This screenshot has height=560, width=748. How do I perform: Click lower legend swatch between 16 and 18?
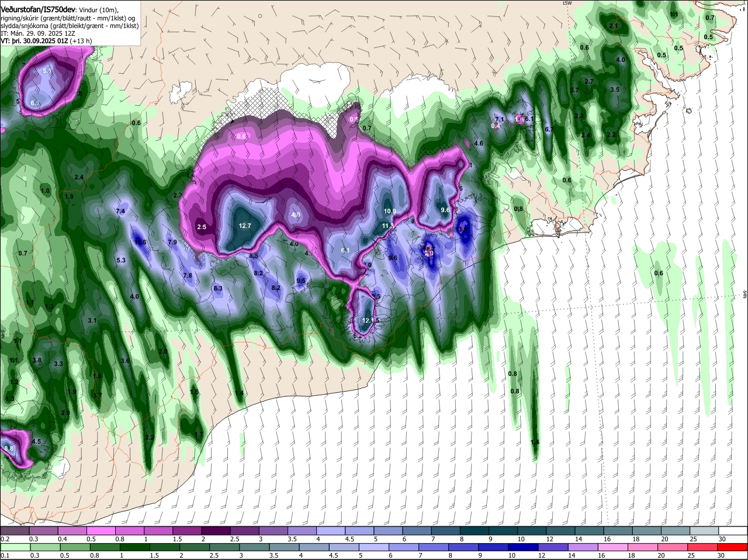tap(612, 547)
